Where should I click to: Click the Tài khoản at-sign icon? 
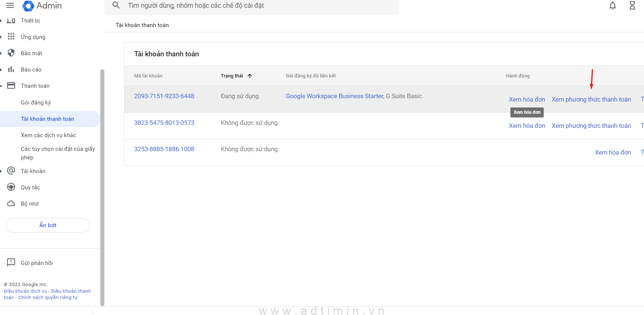click(x=11, y=170)
